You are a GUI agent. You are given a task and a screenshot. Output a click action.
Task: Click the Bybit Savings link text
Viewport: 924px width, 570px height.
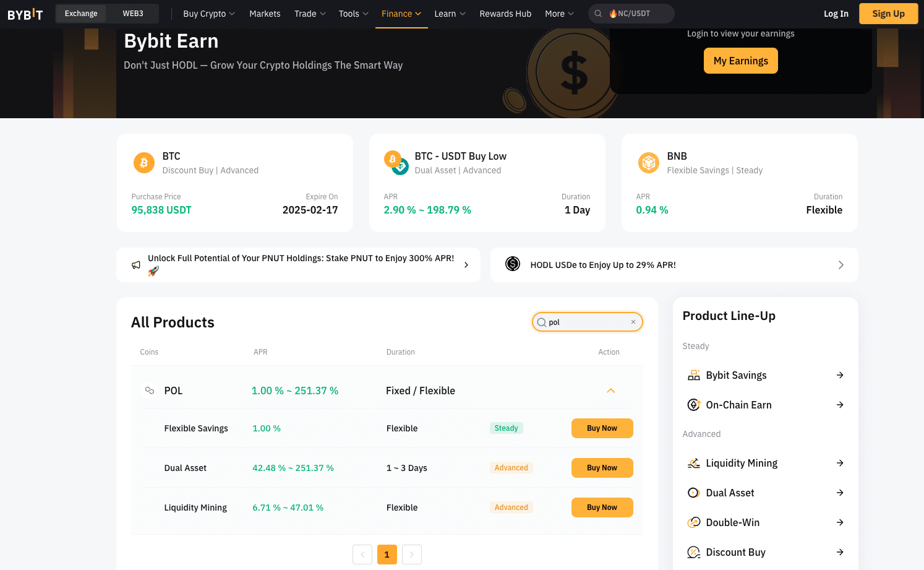(x=736, y=375)
